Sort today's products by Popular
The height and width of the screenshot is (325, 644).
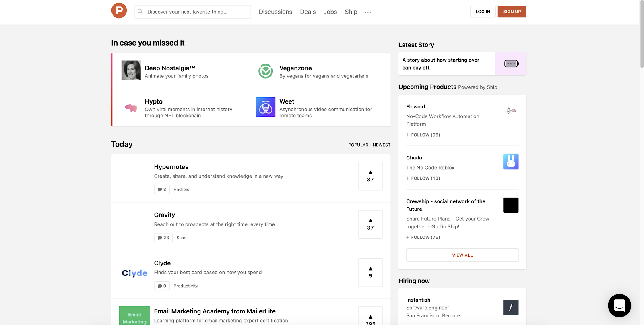[x=358, y=145]
